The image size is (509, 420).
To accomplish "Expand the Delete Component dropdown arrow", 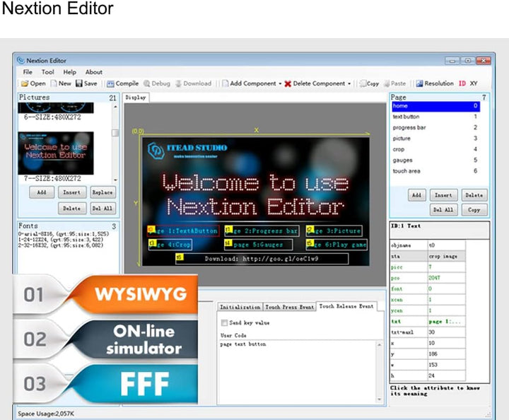I will (x=349, y=83).
